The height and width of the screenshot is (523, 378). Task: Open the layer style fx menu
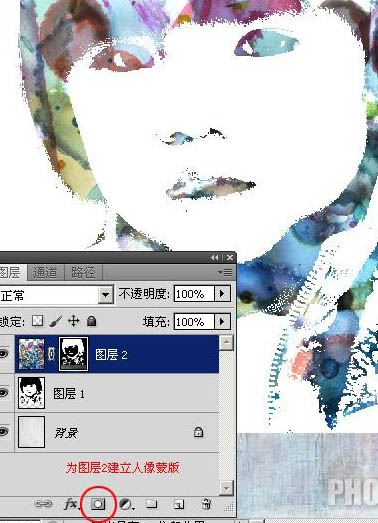71,504
